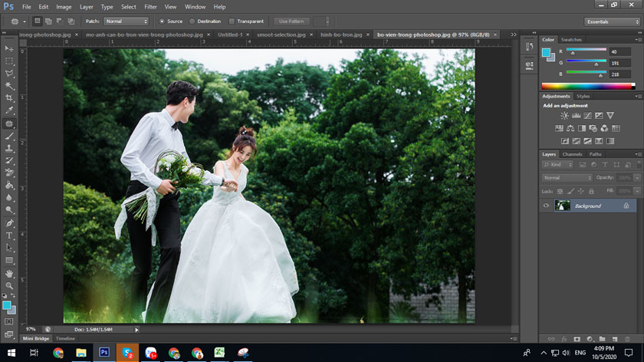Image resolution: width=644 pixels, height=362 pixels.
Task: Select the Dodge tool
Action: 9,210
